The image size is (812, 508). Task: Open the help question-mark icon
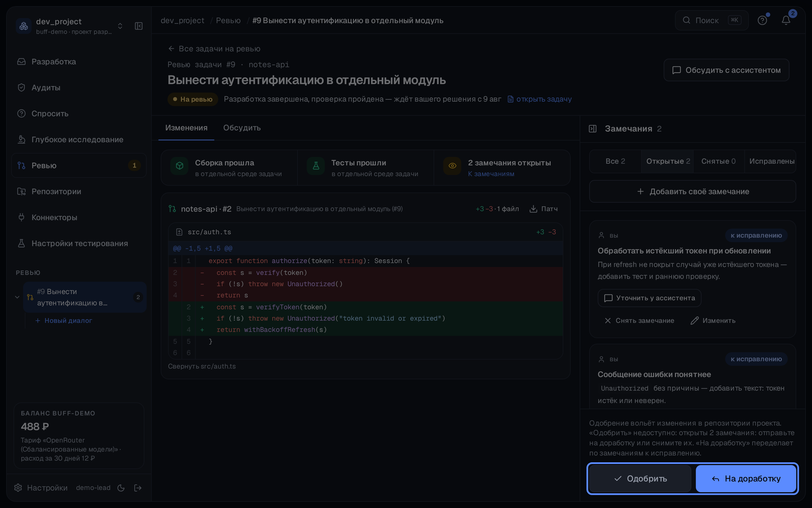pos(762,20)
